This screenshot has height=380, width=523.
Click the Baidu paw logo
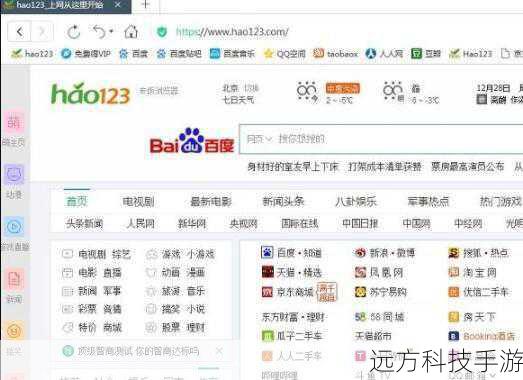tap(191, 140)
